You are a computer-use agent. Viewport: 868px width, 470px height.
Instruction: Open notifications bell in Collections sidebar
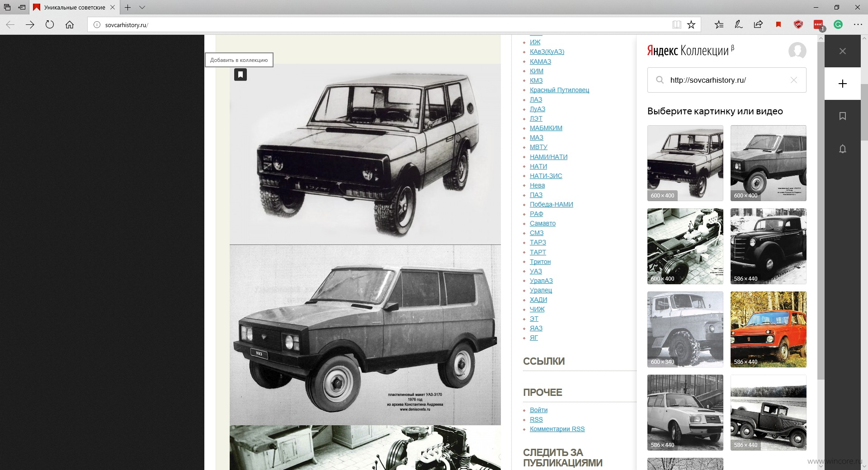tap(843, 149)
